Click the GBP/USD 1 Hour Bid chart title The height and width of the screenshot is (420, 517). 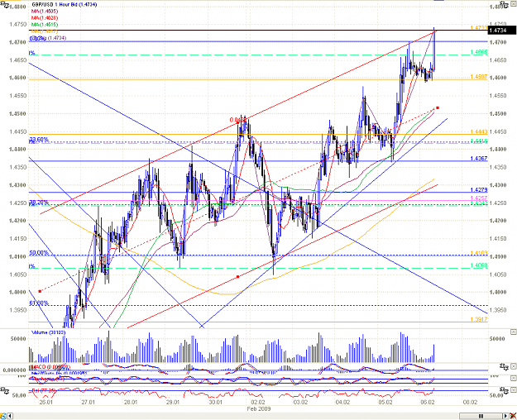click(x=64, y=5)
